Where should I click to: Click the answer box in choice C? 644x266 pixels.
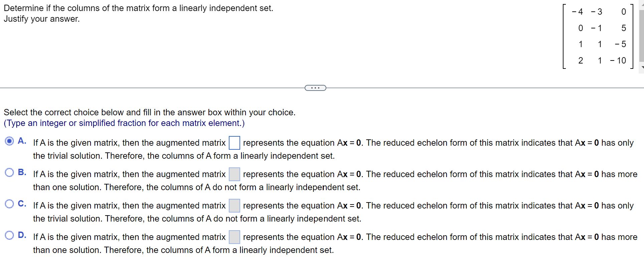point(234,206)
